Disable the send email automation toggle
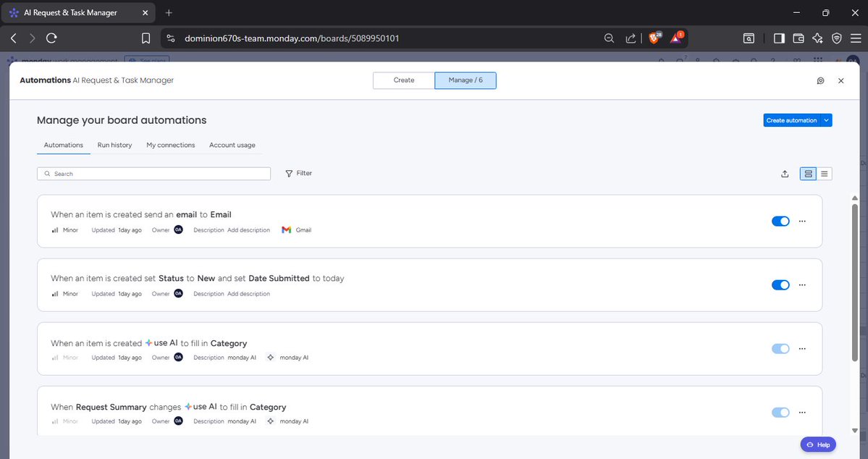Screen dimensions: 868x459 click(x=780, y=221)
